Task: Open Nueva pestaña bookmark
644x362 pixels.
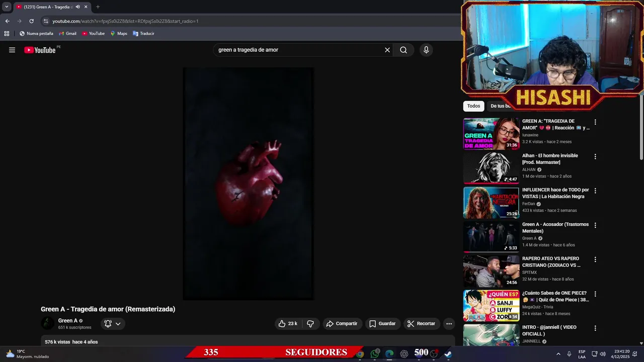Action: [36, 34]
